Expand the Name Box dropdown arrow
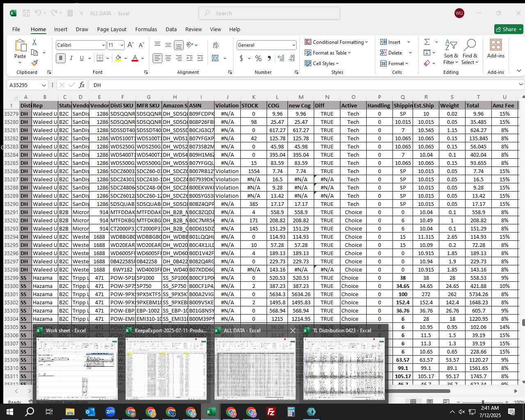 click(x=43, y=85)
